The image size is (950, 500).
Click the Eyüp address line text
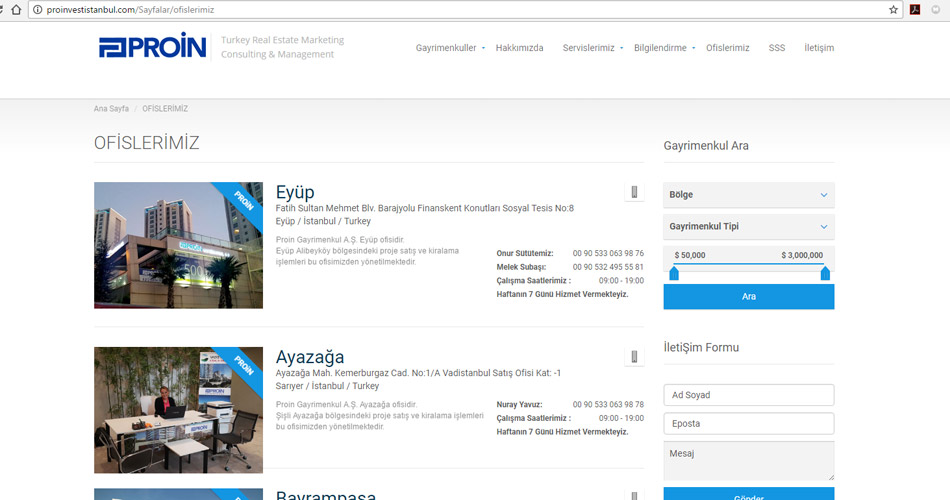click(x=425, y=208)
